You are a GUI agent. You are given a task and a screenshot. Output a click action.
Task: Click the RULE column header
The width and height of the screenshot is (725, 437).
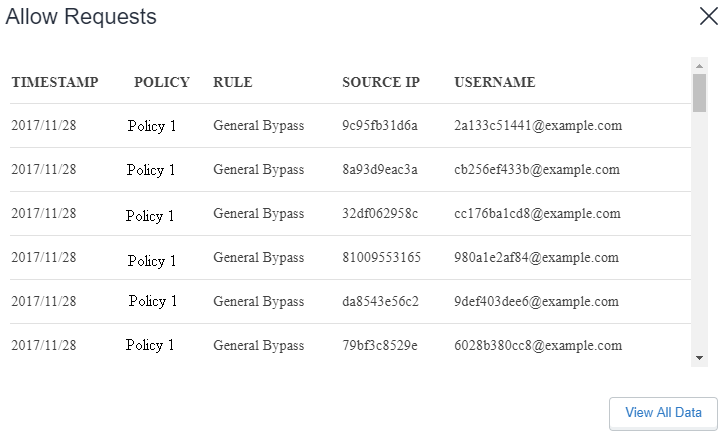pyautogui.click(x=233, y=82)
